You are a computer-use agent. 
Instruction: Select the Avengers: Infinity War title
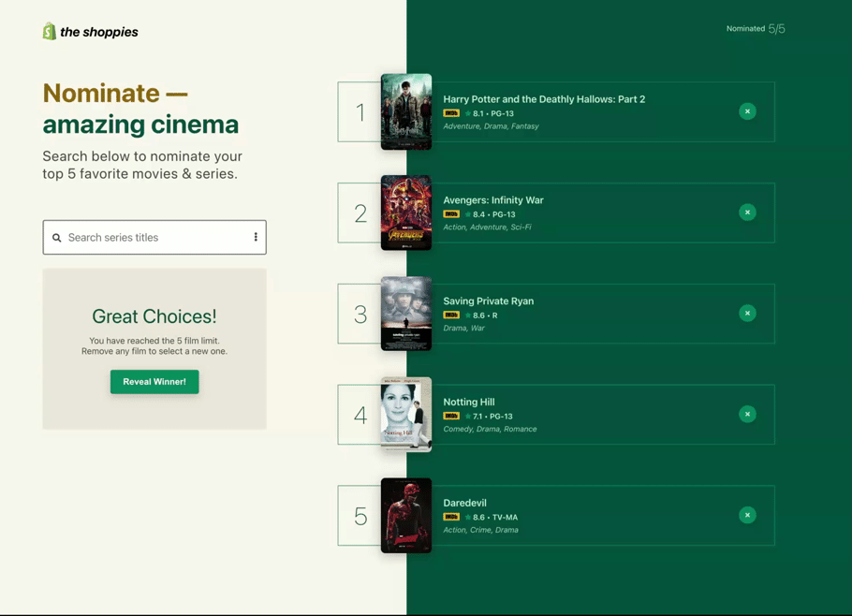492,200
